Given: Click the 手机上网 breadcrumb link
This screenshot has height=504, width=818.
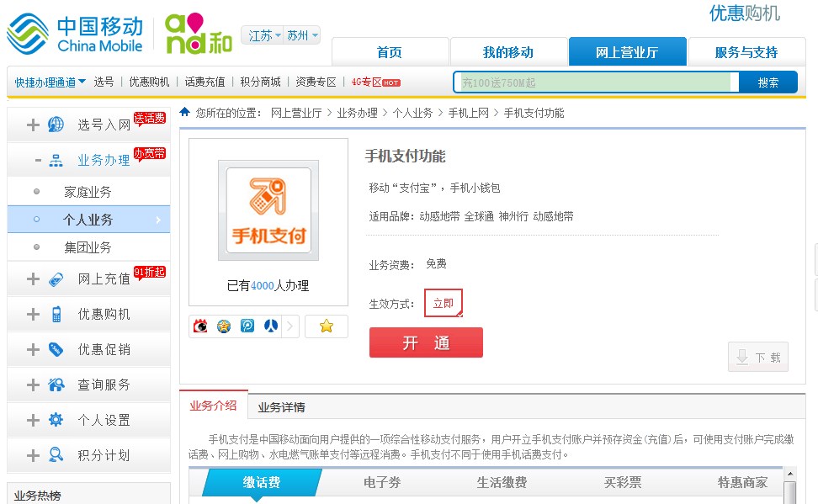Looking at the screenshot, I should [x=469, y=113].
